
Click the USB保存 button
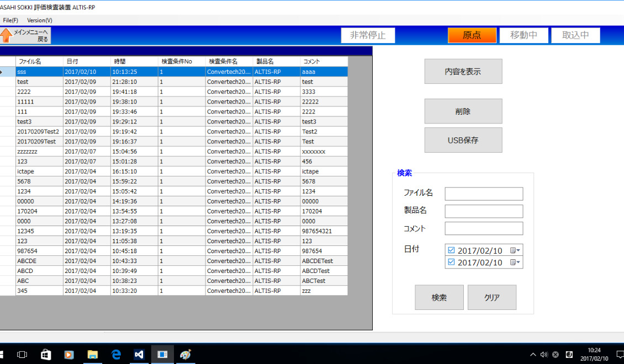(x=463, y=140)
